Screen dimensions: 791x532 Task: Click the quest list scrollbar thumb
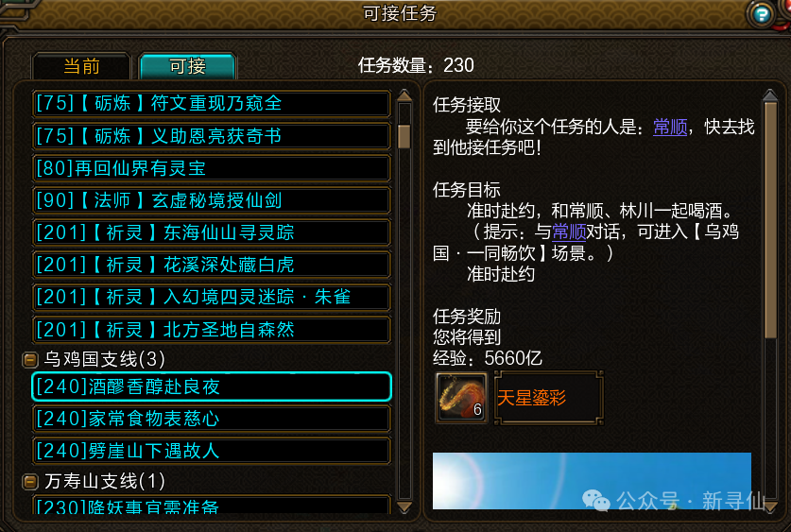[x=404, y=136]
